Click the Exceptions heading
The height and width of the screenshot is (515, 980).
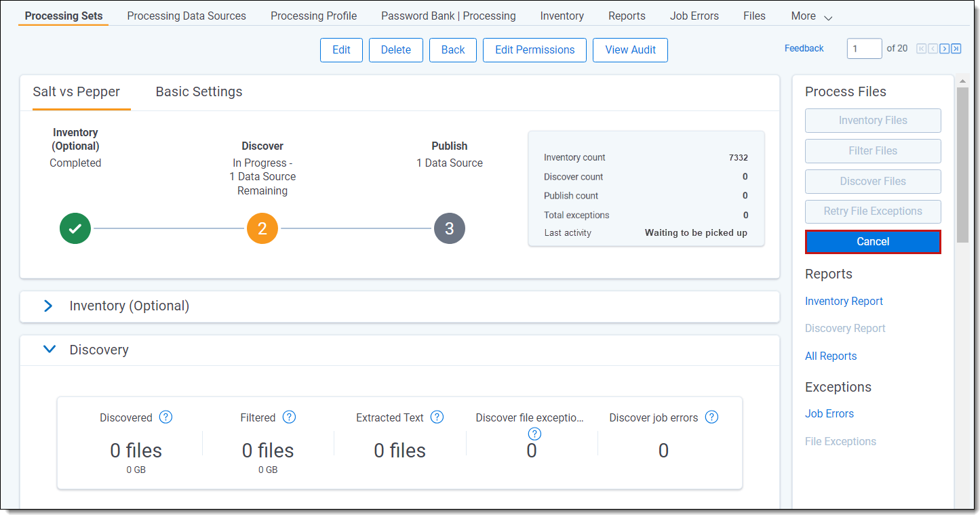click(838, 387)
